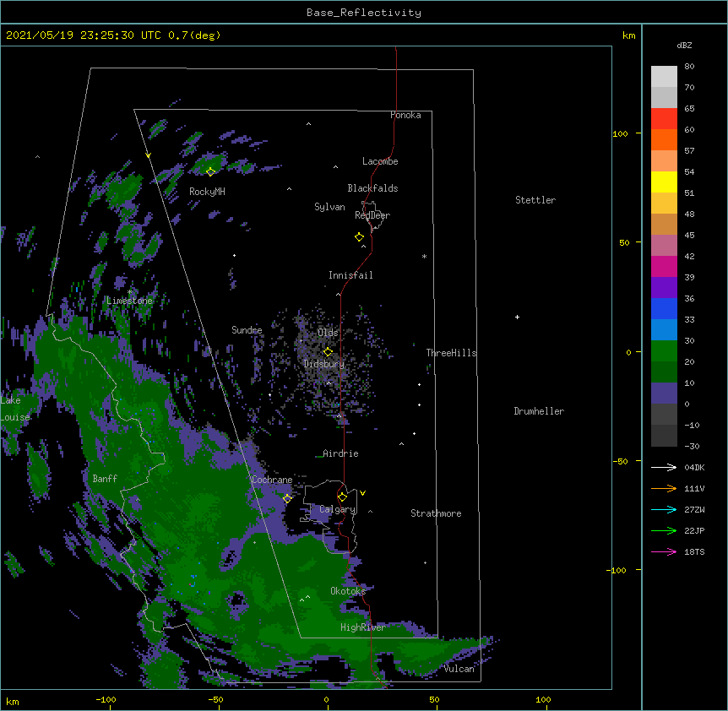Click the orange 111V legend arrow
The image size is (728, 711).
664,488
